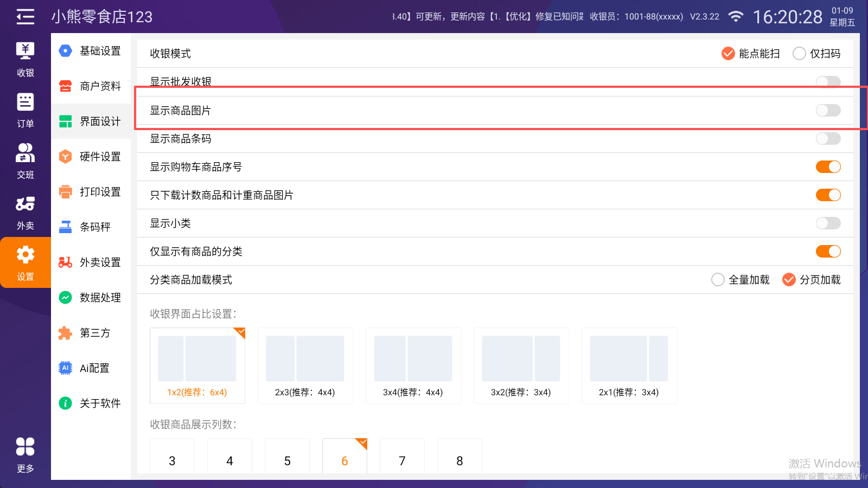Viewport: 868px width, 488px height.
Task: Open the 收银 cashier screen icon
Action: (25, 59)
